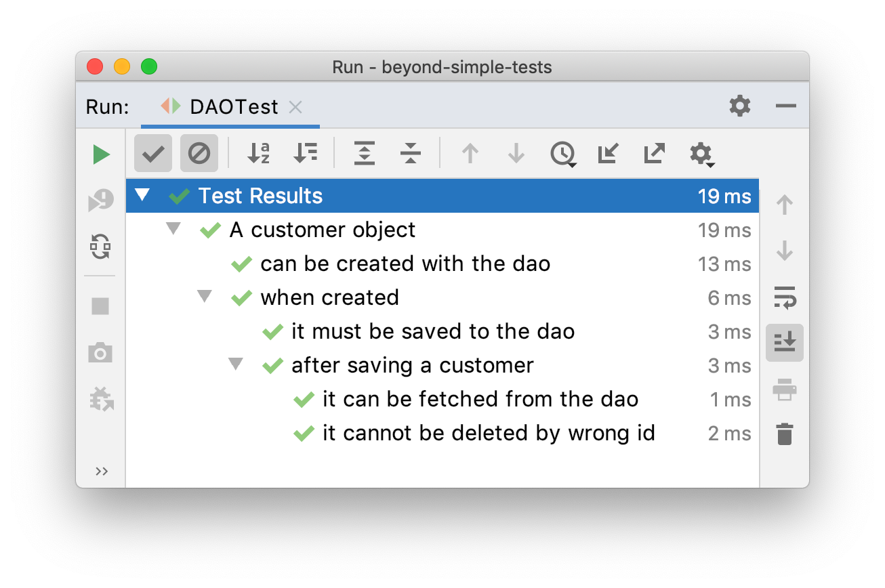The image size is (885, 588).
Task: Click the Stop process square icon
Action: coord(100,306)
